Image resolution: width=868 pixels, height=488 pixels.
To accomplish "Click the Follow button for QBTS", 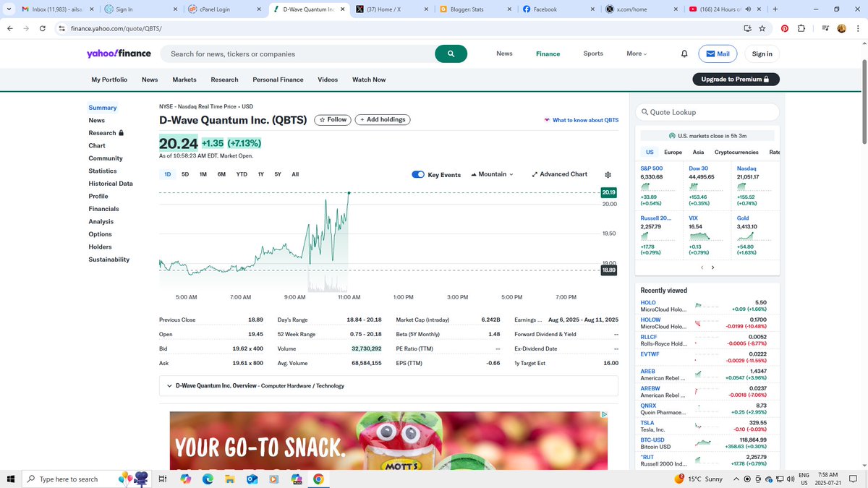I will tap(333, 120).
